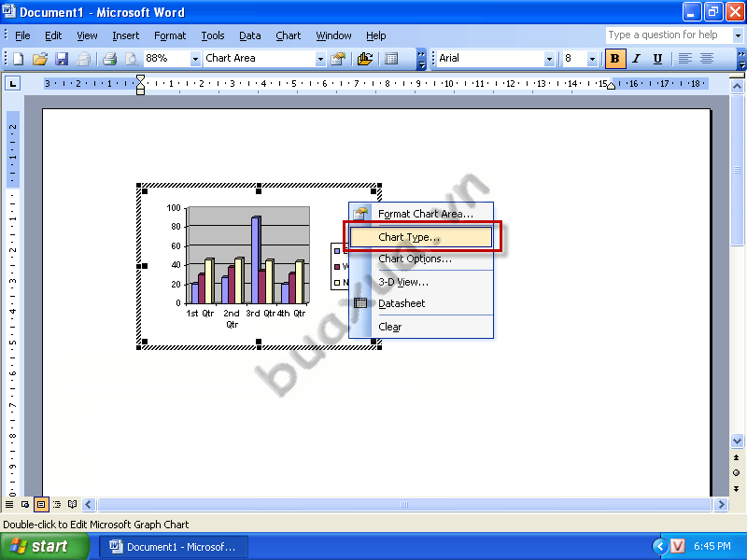The image size is (747, 560).
Task: Click the Import File chart icon
Action: (365, 59)
